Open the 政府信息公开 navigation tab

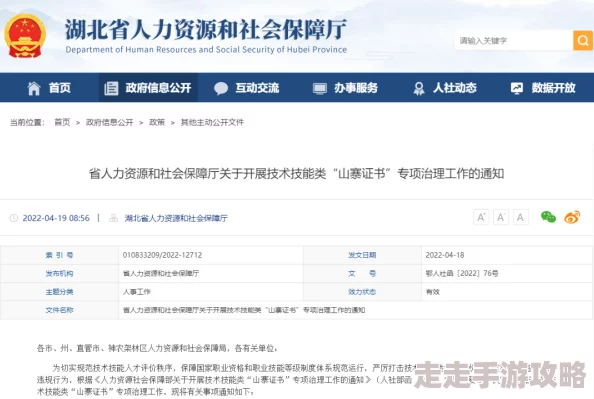[x=148, y=88]
